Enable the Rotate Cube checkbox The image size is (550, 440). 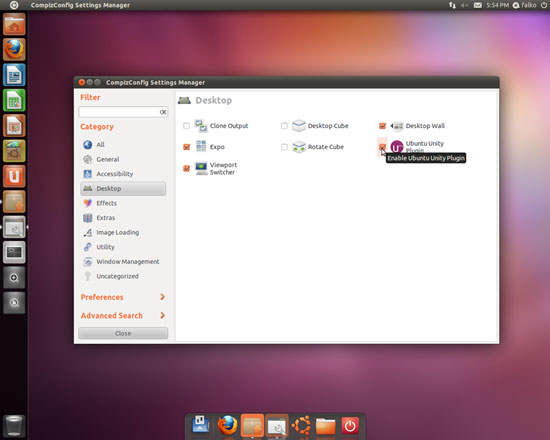pos(284,147)
